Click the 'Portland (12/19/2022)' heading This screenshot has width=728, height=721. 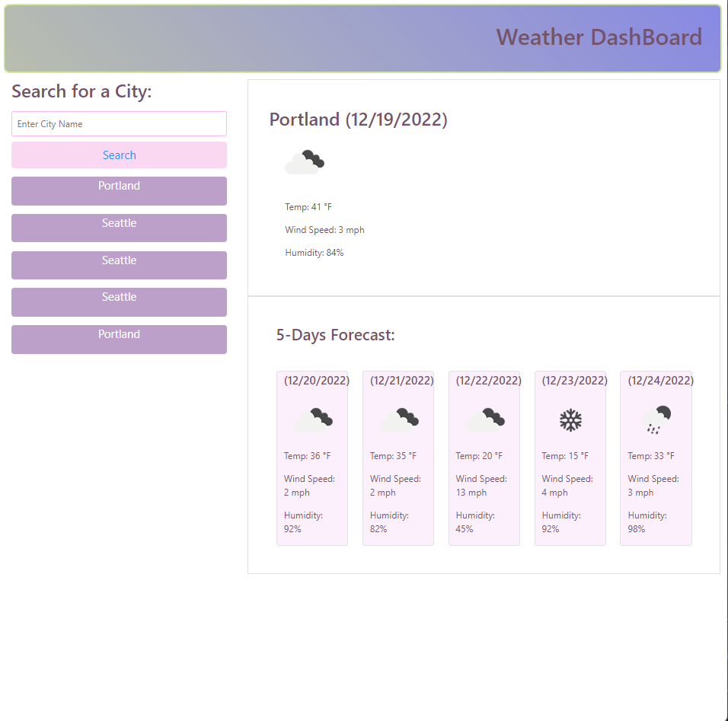pos(359,120)
